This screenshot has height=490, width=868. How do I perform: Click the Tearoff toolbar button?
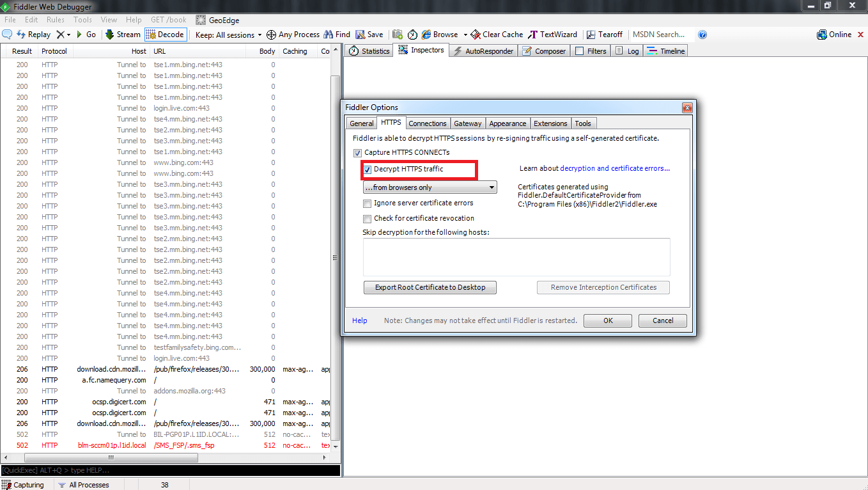coord(604,35)
